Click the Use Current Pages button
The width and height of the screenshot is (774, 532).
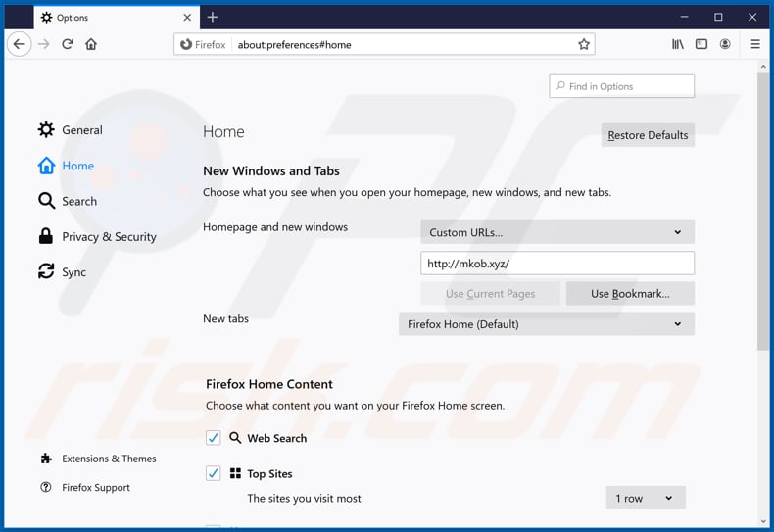[490, 294]
